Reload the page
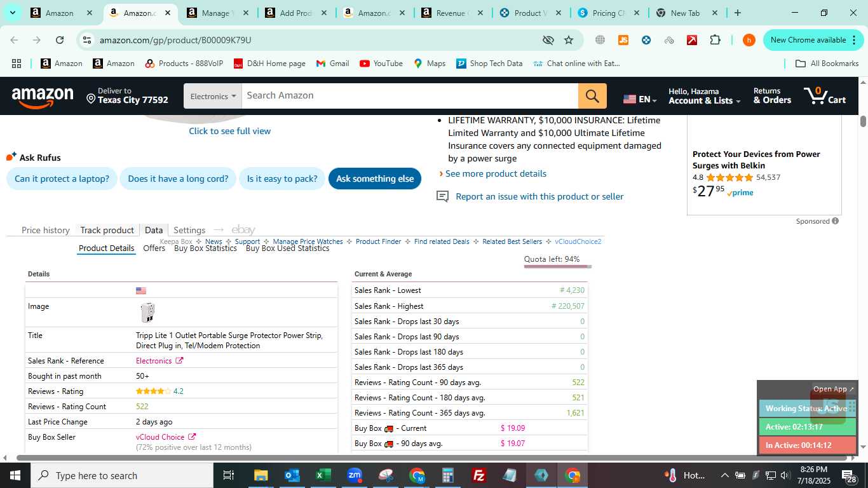868x488 pixels. pos(60,40)
